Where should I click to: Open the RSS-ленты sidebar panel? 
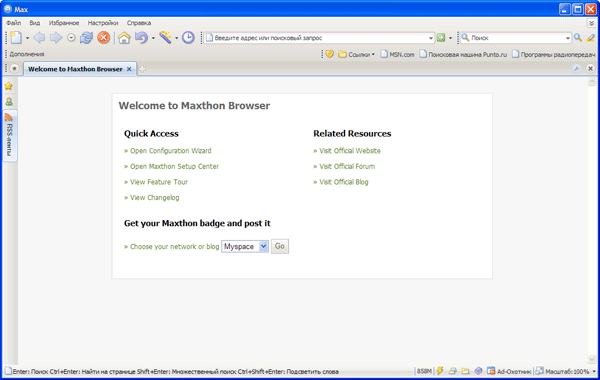10,136
